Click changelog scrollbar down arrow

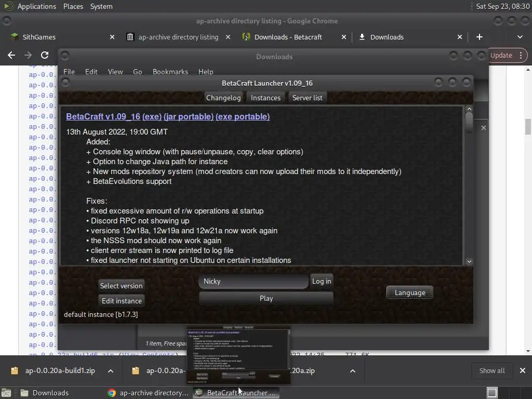pyautogui.click(x=469, y=261)
